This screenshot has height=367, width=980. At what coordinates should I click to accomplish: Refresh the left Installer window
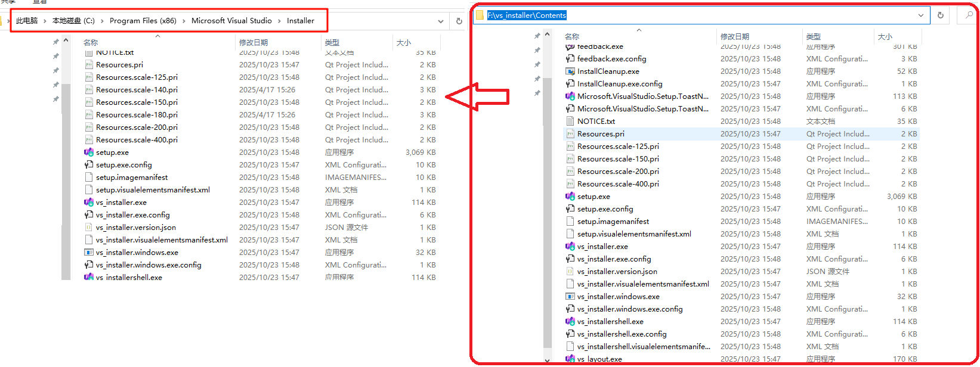[459, 21]
